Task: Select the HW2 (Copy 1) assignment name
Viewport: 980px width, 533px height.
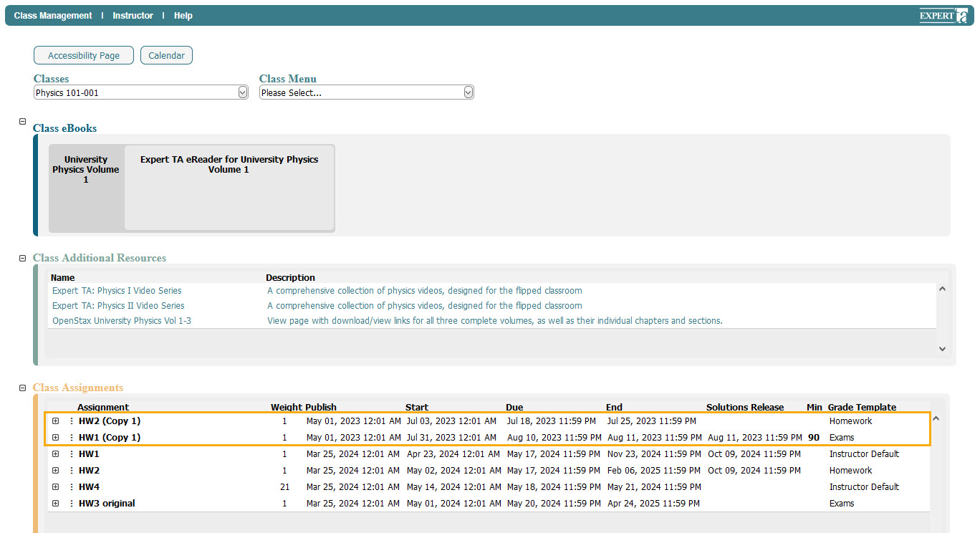Action: 110,421
